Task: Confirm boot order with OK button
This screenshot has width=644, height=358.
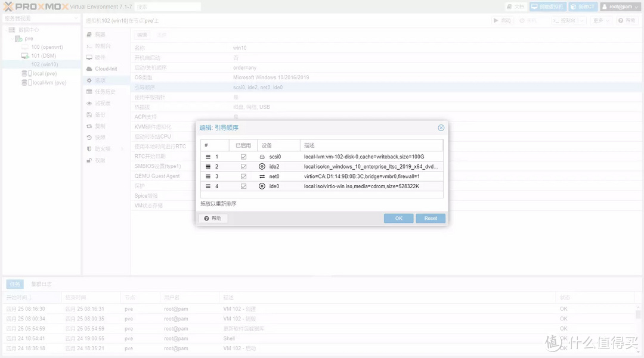Action: pos(398,218)
